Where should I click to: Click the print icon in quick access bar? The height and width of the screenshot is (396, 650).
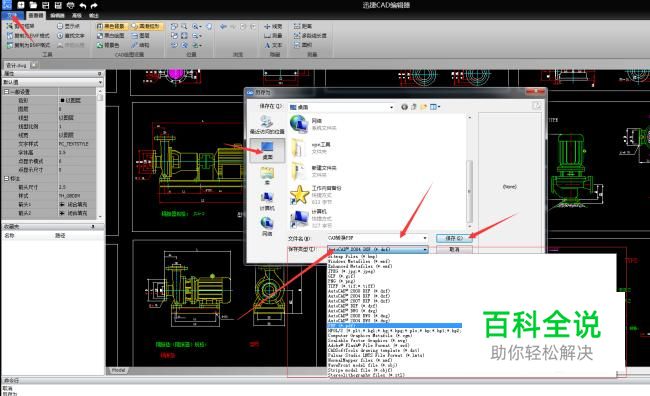point(70,5)
